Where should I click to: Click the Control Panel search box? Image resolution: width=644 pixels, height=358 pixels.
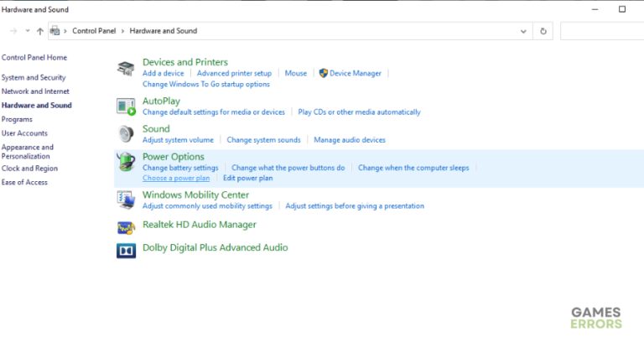coord(601,31)
